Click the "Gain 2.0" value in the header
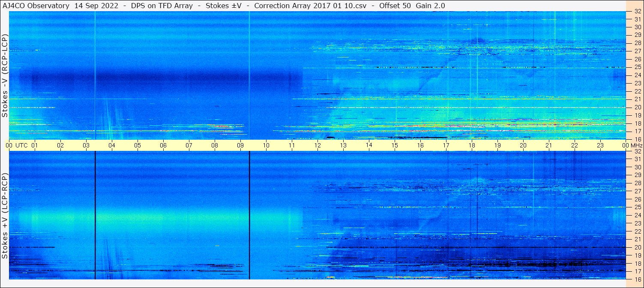 click(x=431, y=6)
